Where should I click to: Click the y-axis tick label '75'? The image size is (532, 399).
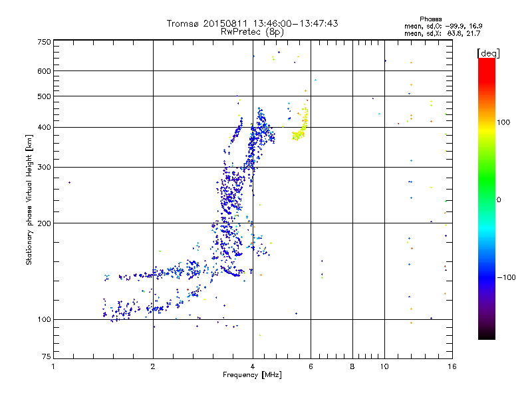pyautogui.click(x=47, y=356)
